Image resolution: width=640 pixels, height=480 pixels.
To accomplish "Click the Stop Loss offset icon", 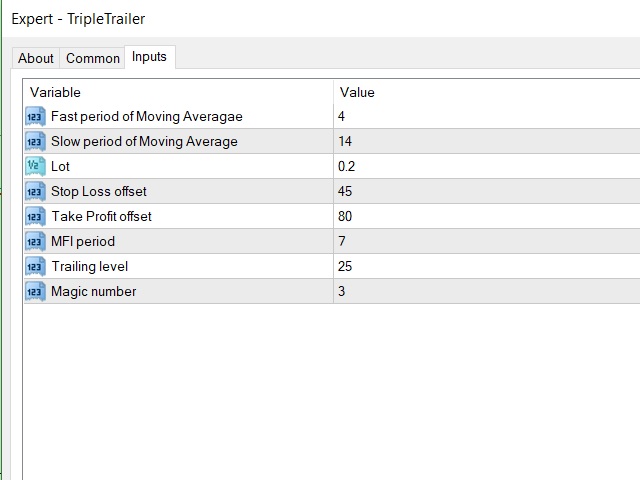I will [35, 191].
